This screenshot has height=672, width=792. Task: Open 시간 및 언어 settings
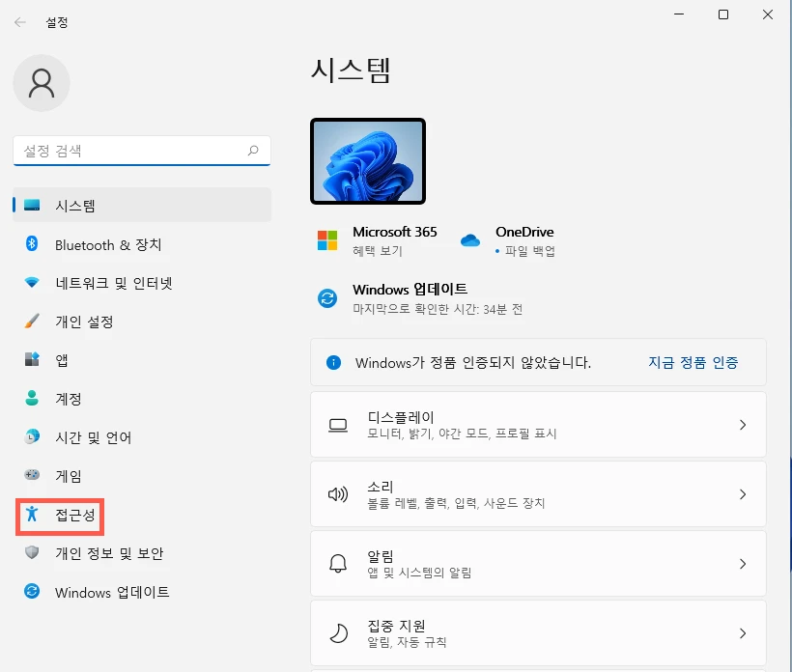[x=30, y=437]
